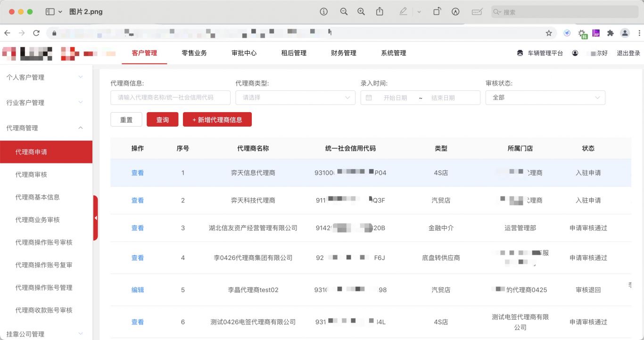The image size is (644, 340).
Task: Expand 行业客户管理 sidebar section
Action: tap(46, 103)
